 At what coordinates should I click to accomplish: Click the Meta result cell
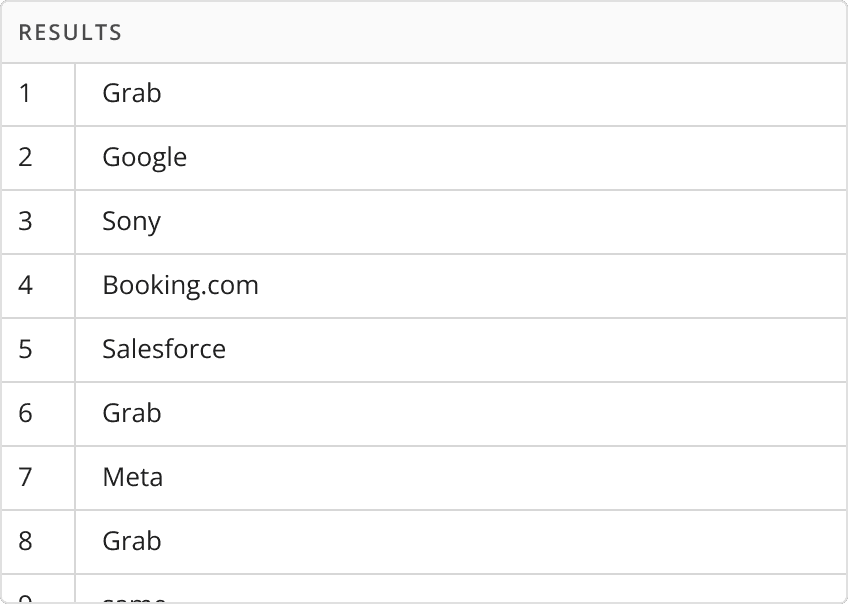461,477
